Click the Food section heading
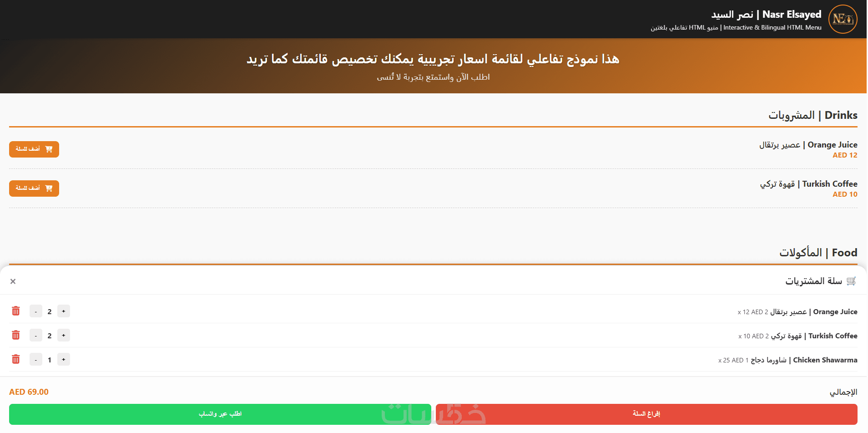 click(818, 253)
